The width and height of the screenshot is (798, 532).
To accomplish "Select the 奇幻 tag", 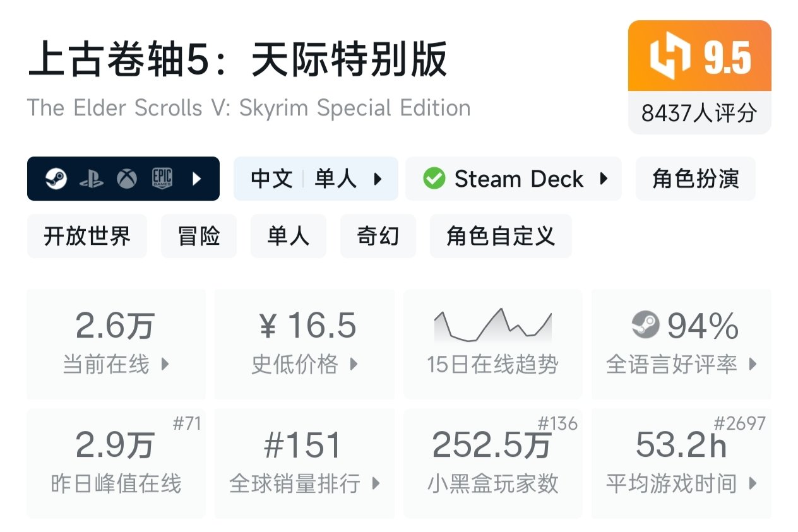I will (378, 236).
